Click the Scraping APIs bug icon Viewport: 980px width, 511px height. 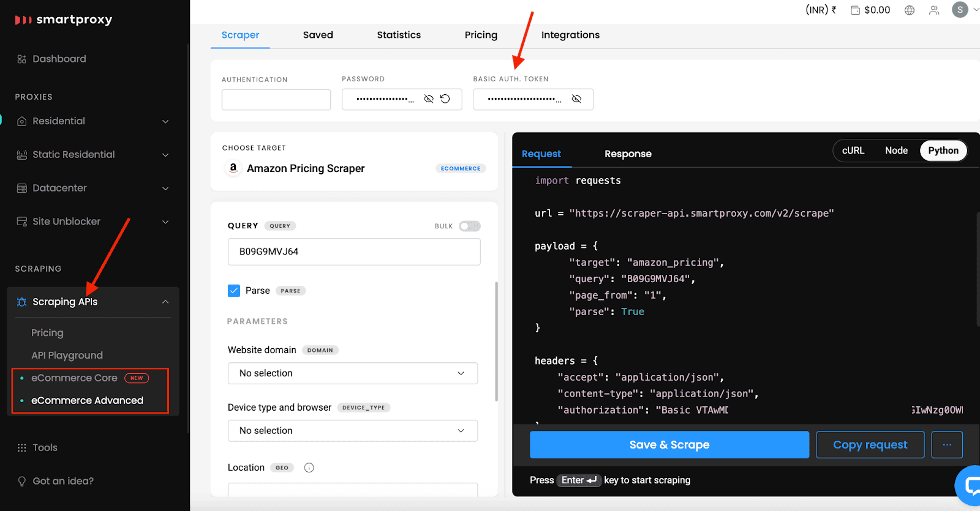21,302
